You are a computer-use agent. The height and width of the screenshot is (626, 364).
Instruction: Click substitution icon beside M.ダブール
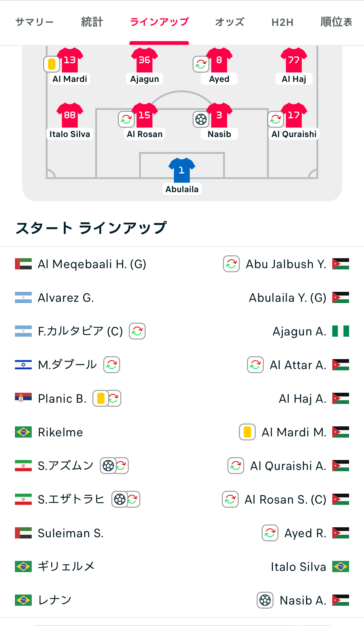coord(112,365)
